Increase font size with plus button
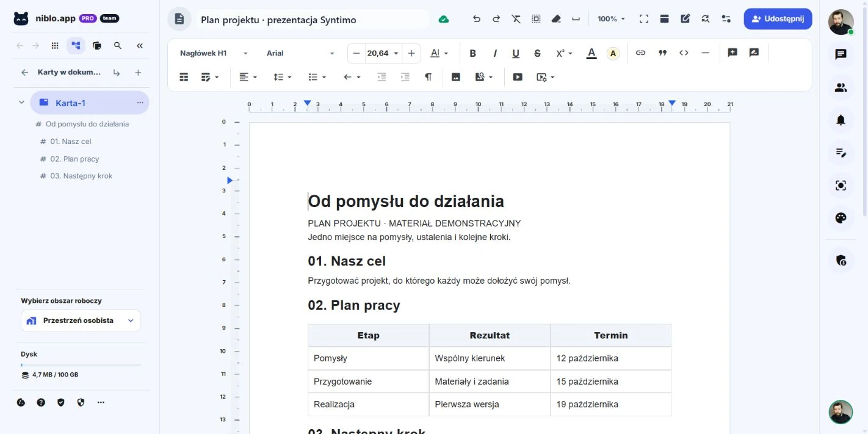 (x=411, y=53)
